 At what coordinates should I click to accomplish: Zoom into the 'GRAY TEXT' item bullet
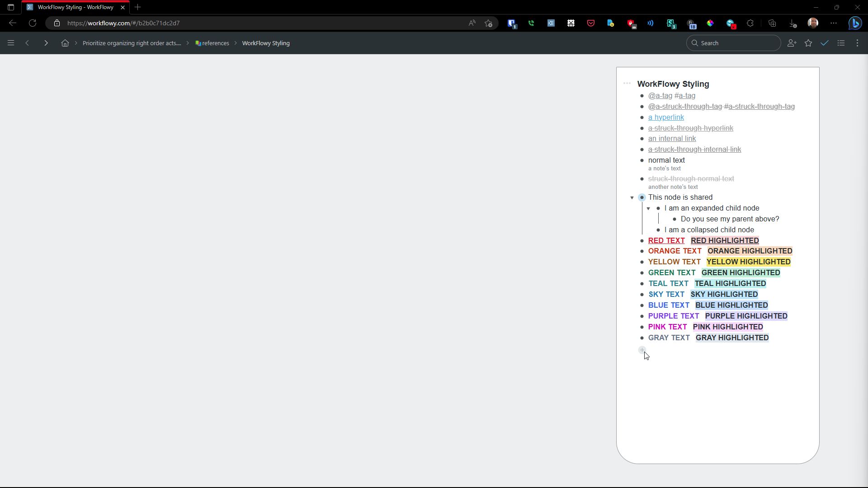(642, 338)
